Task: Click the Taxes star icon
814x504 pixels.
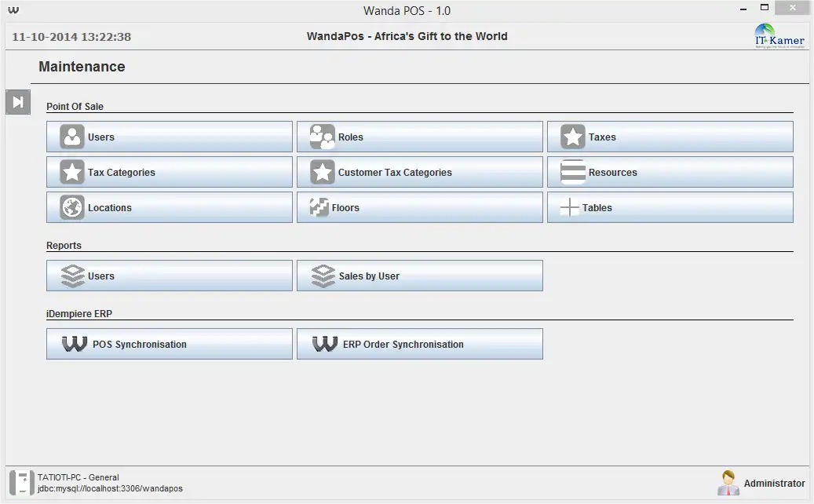Action: click(x=573, y=137)
